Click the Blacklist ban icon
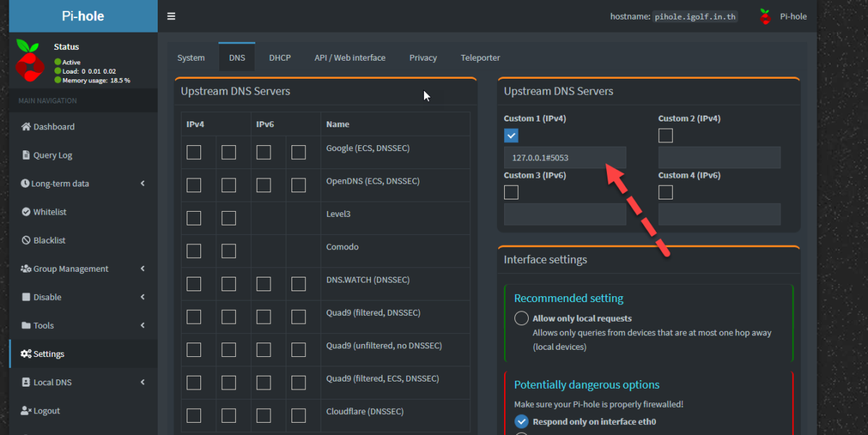This screenshot has width=868, height=435. pyautogui.click(x=27, y=240)
